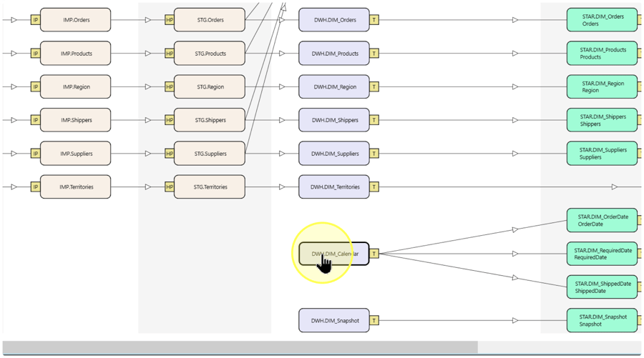Select the DWH.DIM_Orders node

334,20
